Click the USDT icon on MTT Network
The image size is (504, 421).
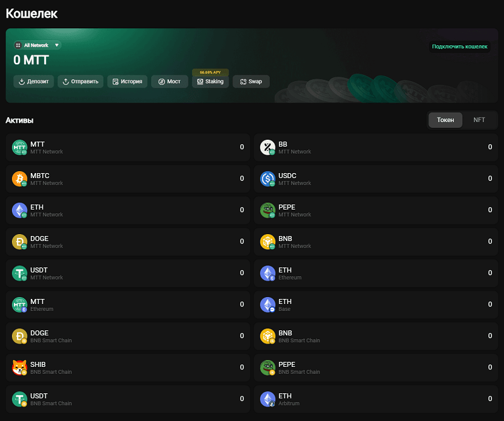coord(20,273)
